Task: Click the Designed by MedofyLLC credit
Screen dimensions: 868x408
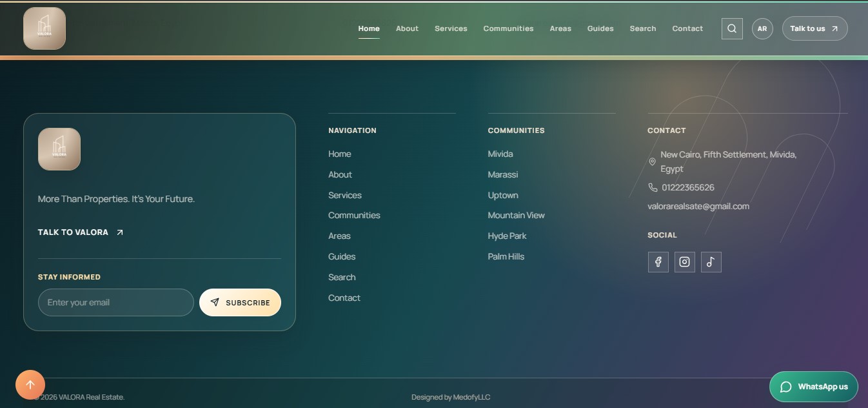Action: 451,397
